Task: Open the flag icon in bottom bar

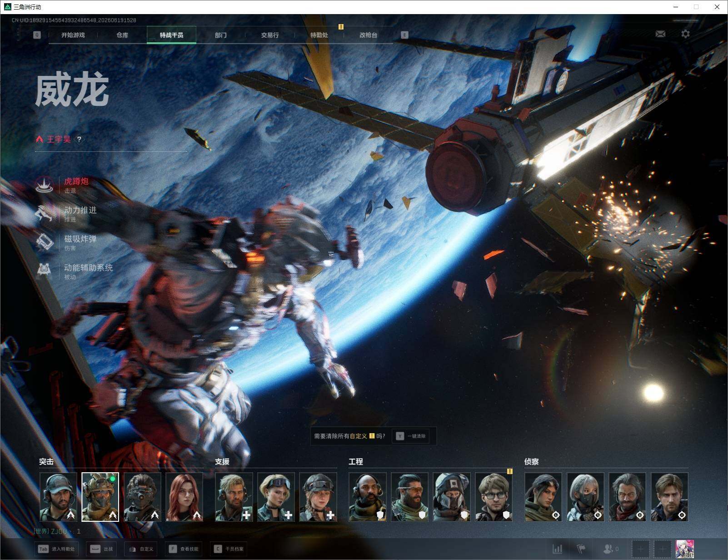Action: pyautogui.click(x=581, y=549)
